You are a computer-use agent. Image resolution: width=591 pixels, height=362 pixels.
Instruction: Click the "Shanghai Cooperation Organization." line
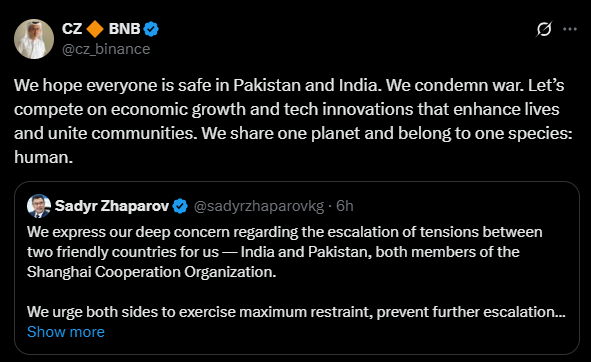(152, 272)
